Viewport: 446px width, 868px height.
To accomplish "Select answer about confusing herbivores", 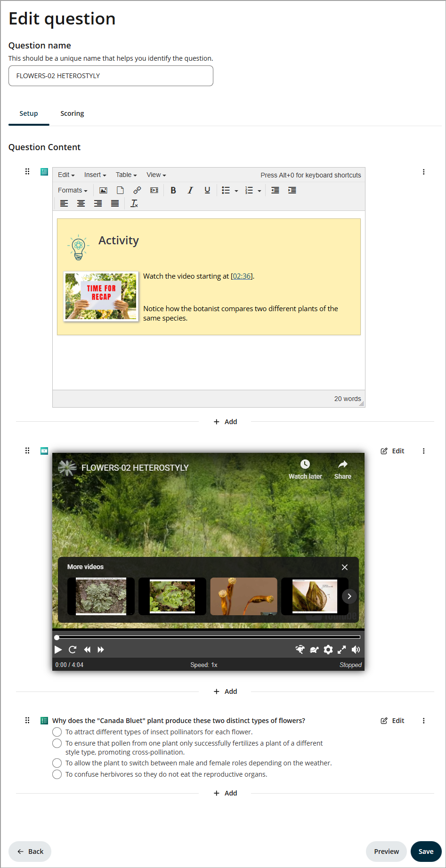I will click(x=57, y=774).
